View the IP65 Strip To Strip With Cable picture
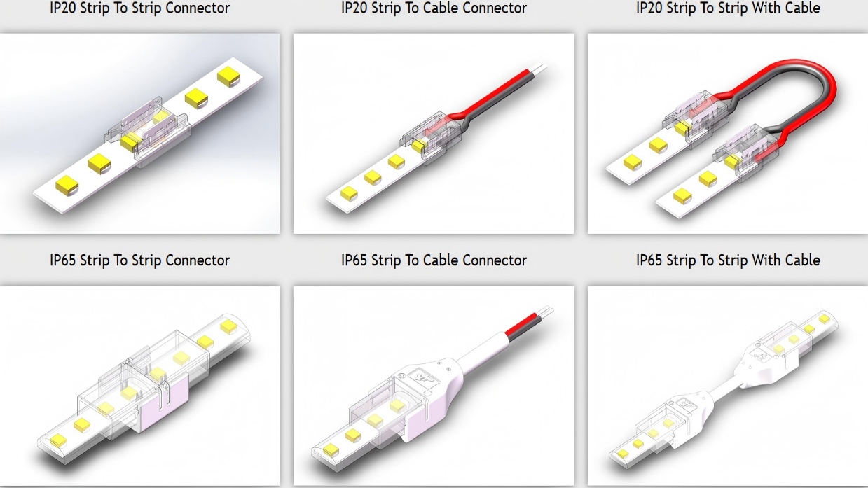Screen dimensions: 868x488 [x=727, y=384]
